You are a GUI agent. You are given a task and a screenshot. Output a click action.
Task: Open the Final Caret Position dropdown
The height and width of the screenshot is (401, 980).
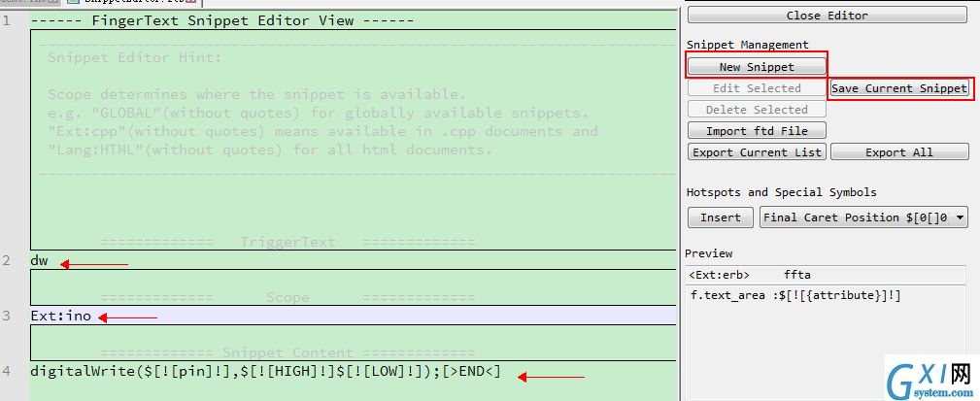pyautogui.click(x=863, y=217)
